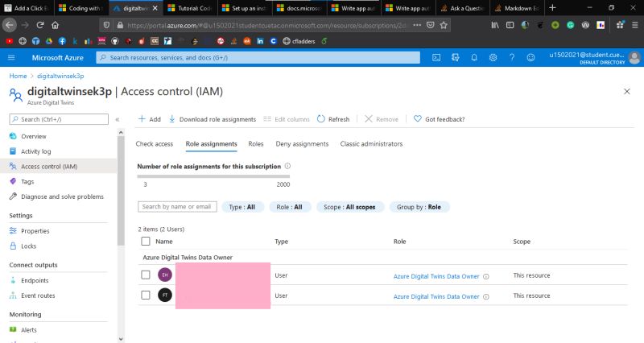
Task: Open Locks under Settings
Action: point(28,246)
